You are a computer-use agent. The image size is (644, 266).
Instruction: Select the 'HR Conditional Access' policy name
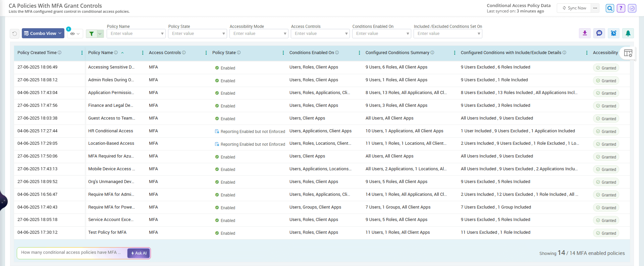coord(110,131)
